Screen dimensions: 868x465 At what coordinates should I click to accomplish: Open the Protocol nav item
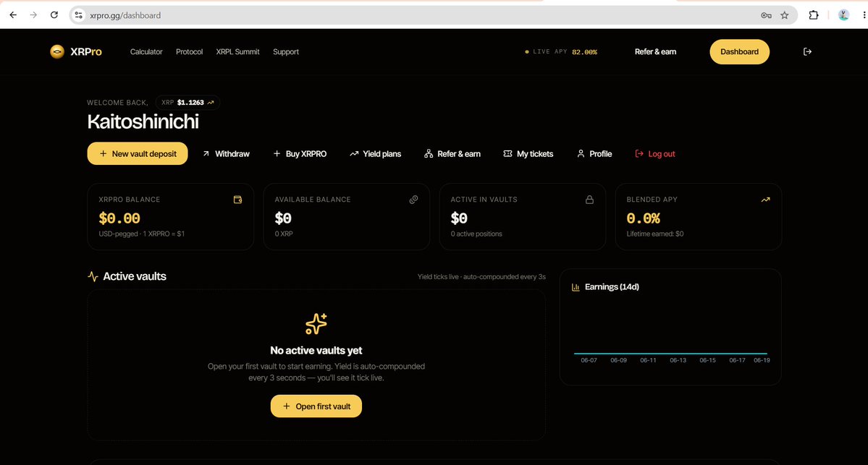190,51
